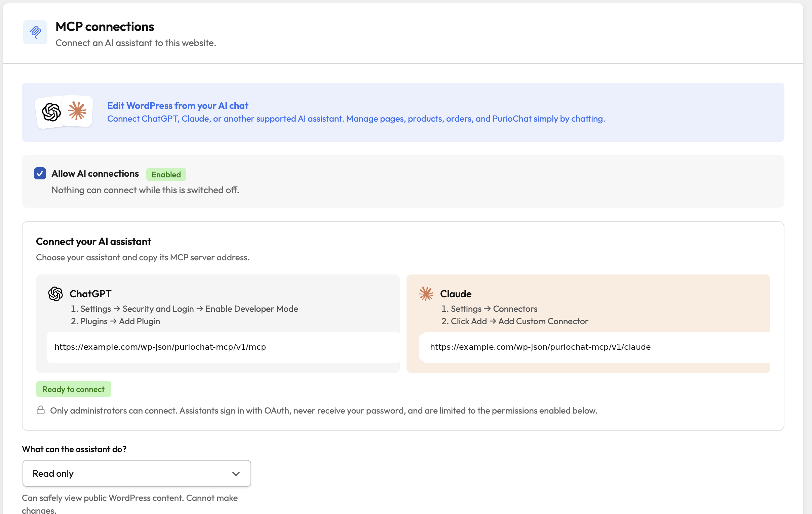Open the Read only permissions dropdown
The width and height of the screenshot is (812, 514).
coord(137,473)
